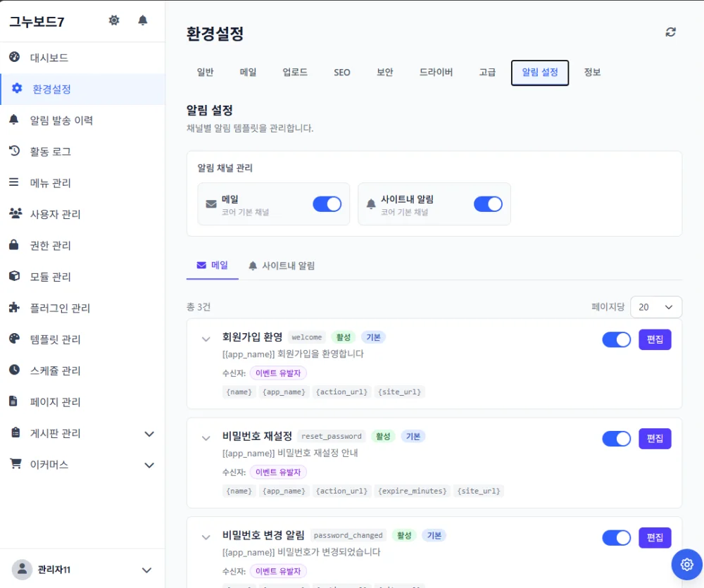
Task: Open the floating gear settings button
Action: (686, 564)
